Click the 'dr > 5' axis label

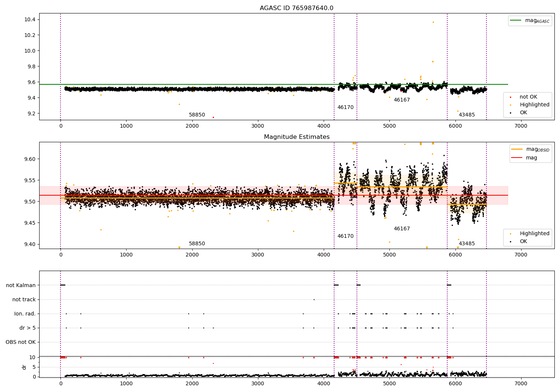click(28, 328)
